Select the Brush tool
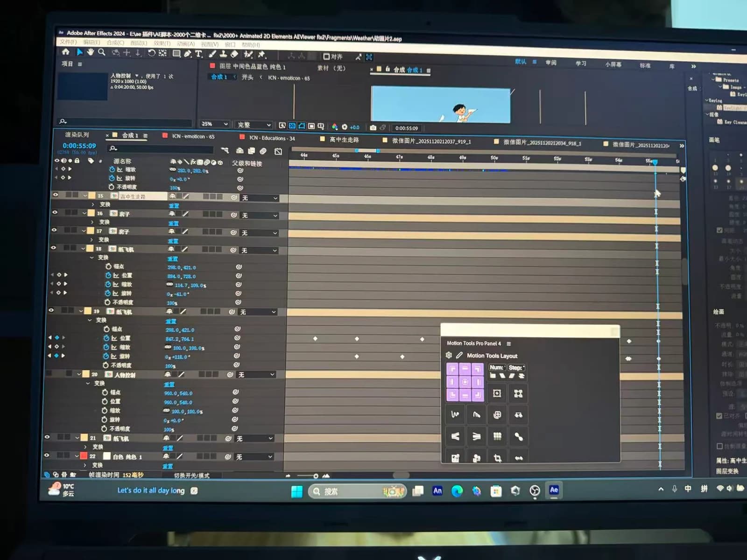 [212, 54]
